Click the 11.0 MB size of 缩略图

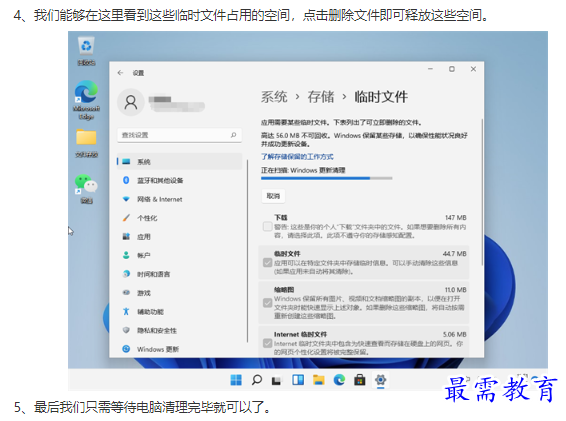pyautogui.click(x=456, y=290)
